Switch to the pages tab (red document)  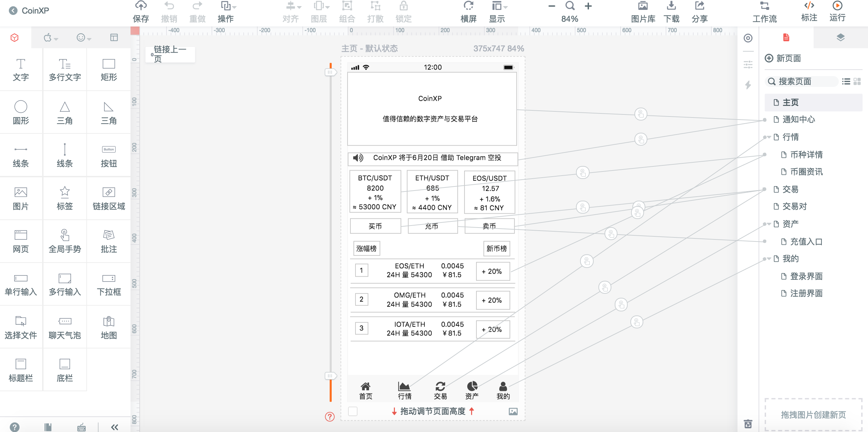point(786,37)
